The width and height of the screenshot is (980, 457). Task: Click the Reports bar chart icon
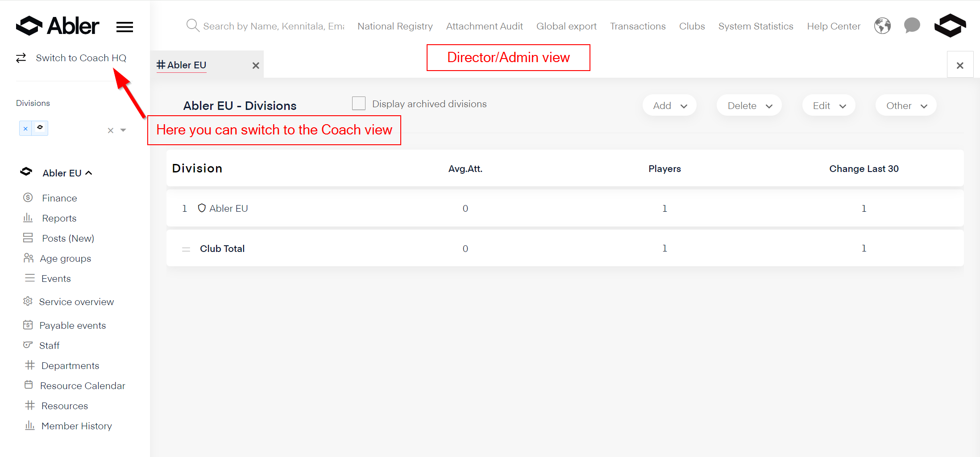(28, 218)
